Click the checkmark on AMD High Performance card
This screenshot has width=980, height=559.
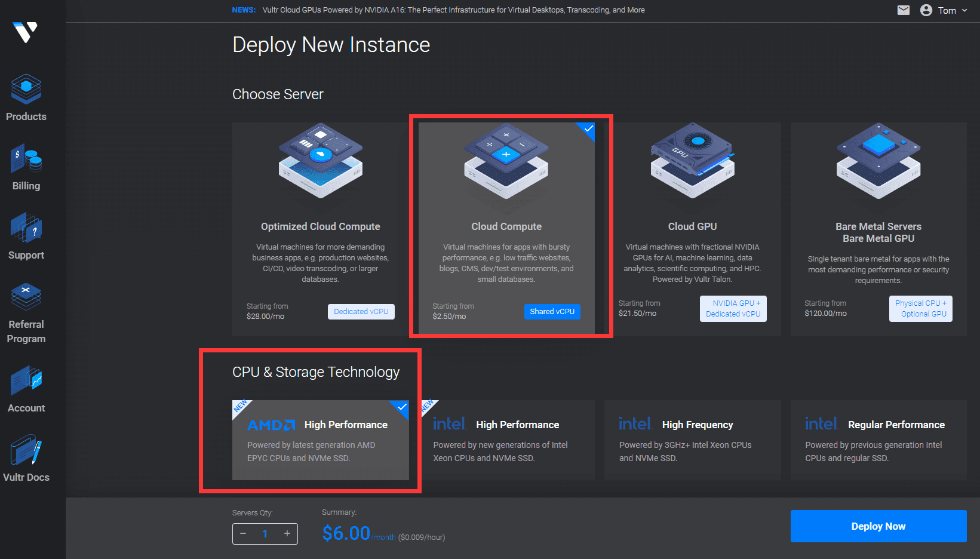click(402, 407)
